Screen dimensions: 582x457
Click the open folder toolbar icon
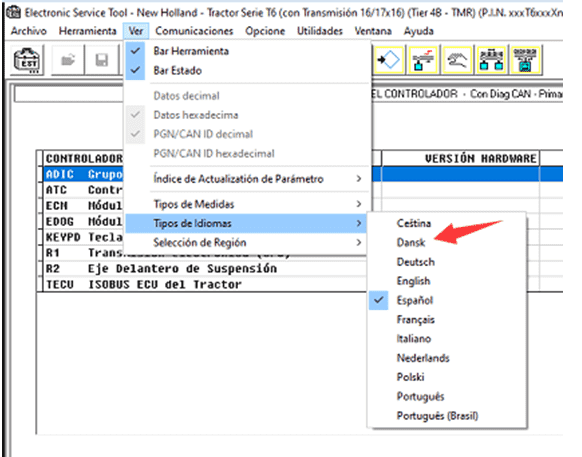(x=68, y=60)
